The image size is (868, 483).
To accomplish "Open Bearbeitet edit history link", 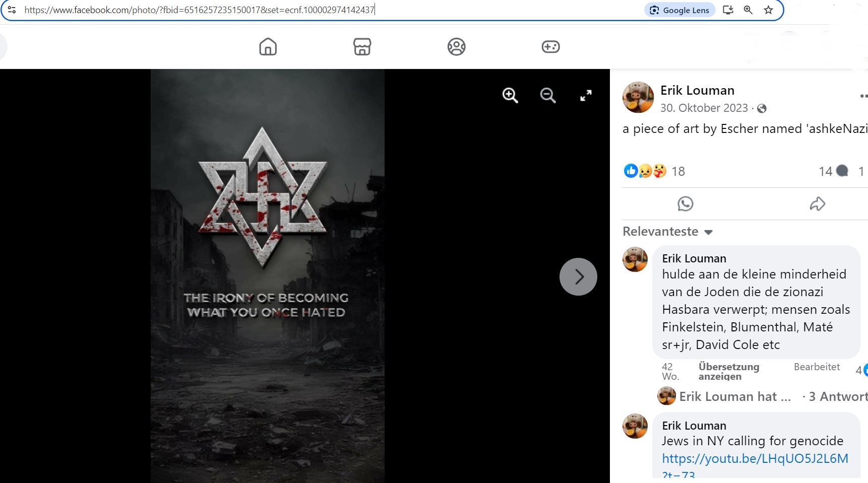I will (x=817, y=367).
